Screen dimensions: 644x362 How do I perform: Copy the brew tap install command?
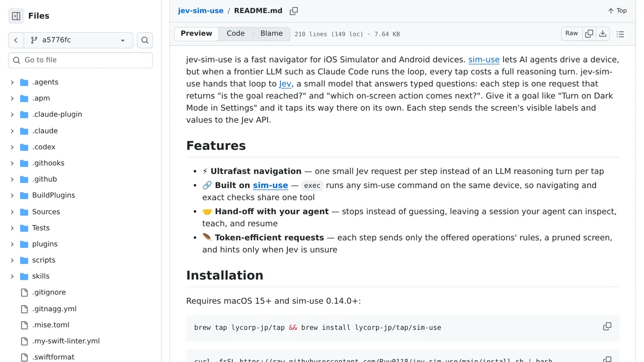(607, 327)
